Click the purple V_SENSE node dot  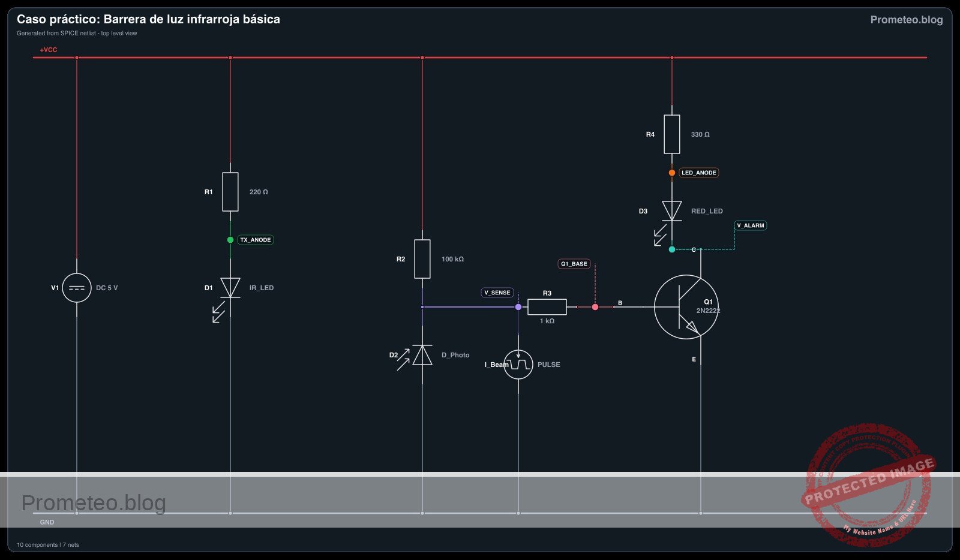click(518, 307)
